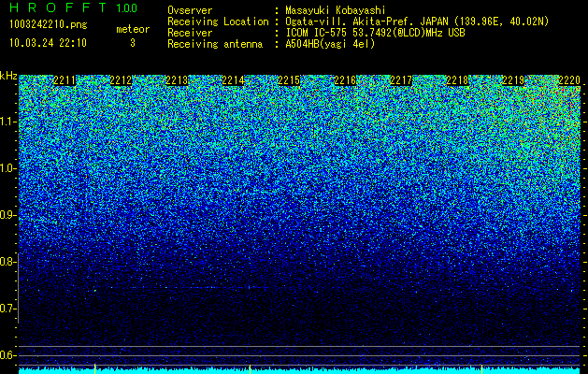Select the Ogata-vill. Akita-Pref. JAPAN location text
Screen dimensions: 588x374
(x=417, y=22)
